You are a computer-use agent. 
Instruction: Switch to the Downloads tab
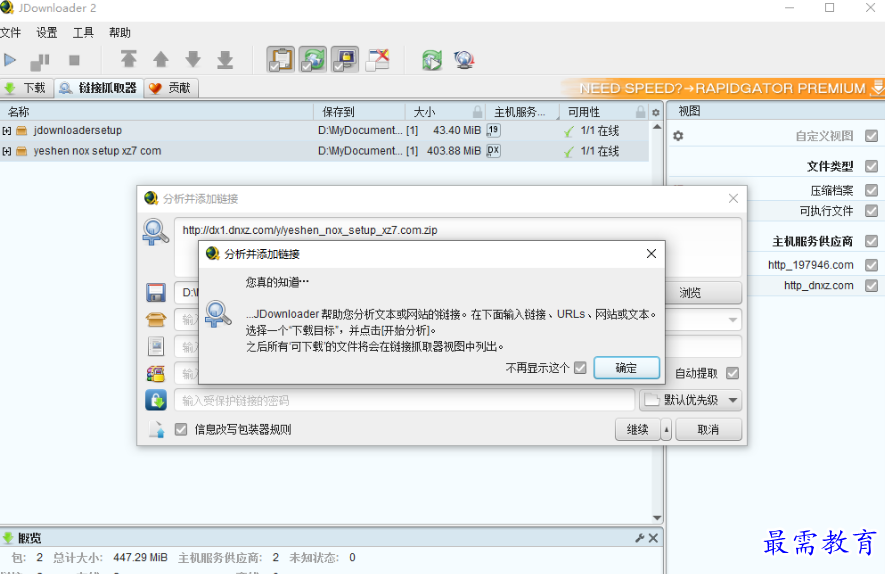point(26,88)
